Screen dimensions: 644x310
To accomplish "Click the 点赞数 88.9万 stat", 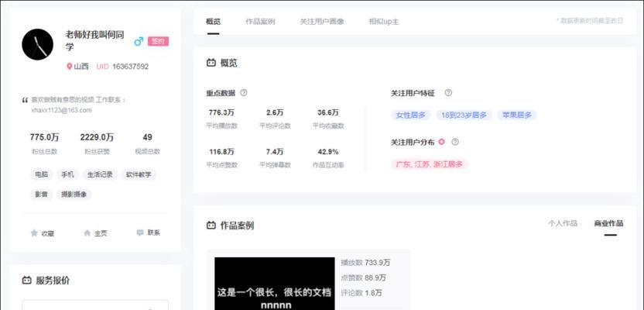I will tap(363, 277).
